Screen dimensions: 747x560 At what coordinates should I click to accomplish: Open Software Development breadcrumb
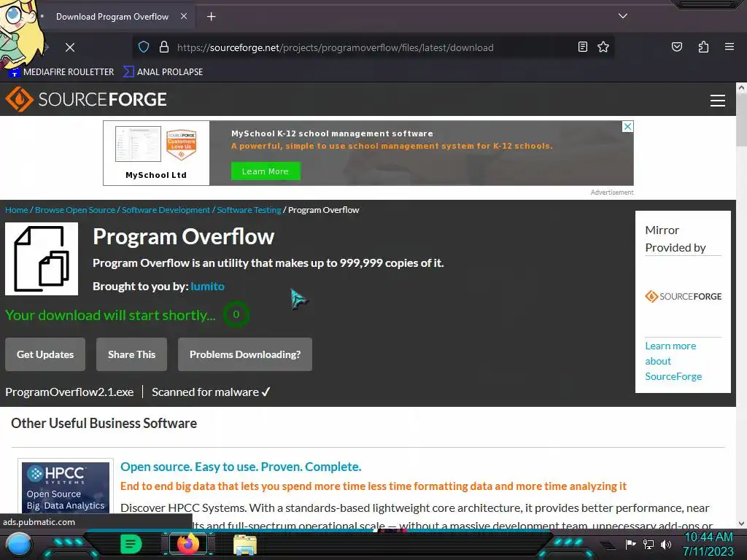pyautogui.click(x=166, y=210)
